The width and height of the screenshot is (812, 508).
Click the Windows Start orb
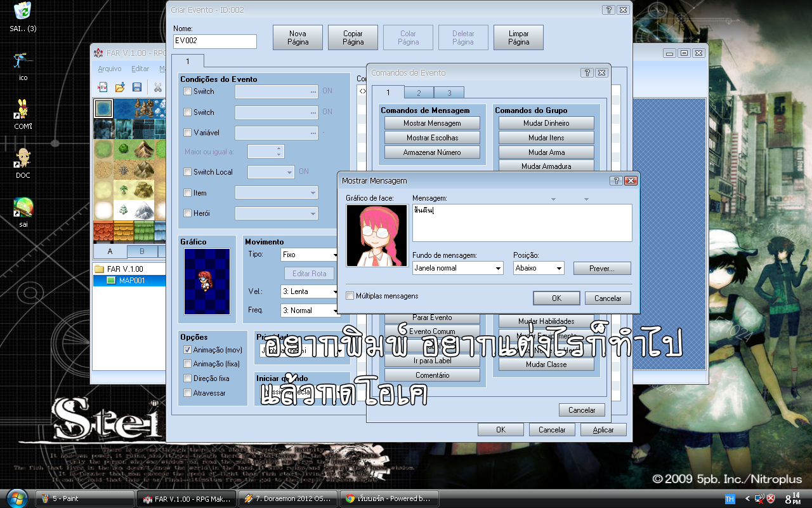coord(16,497)
